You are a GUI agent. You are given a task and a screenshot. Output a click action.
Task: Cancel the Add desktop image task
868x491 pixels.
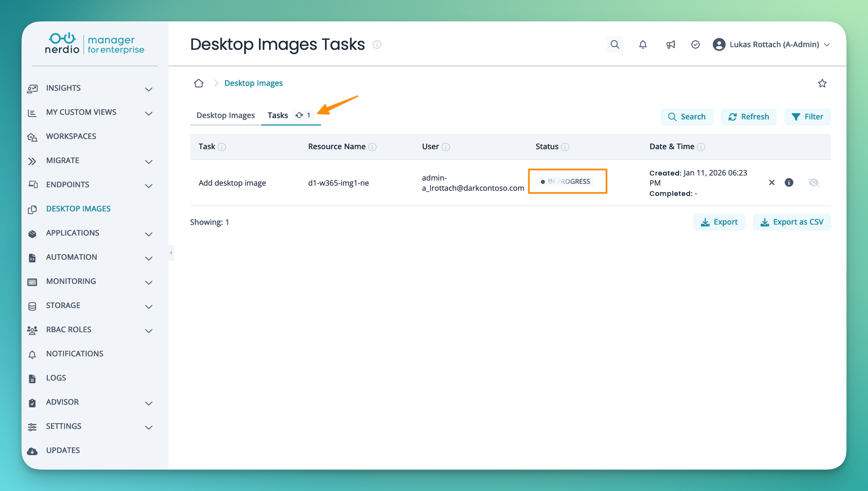(772, 183)
